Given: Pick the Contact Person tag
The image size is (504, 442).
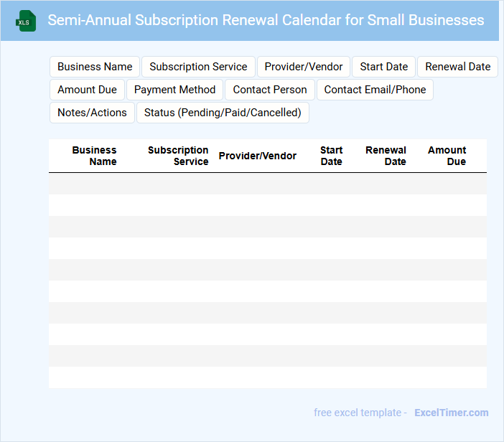Looking at the screenshot, I should (270, 90).
